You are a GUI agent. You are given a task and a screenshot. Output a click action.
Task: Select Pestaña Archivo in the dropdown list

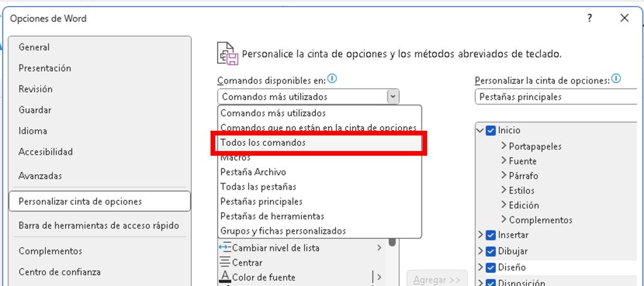[x=253, y=172]
